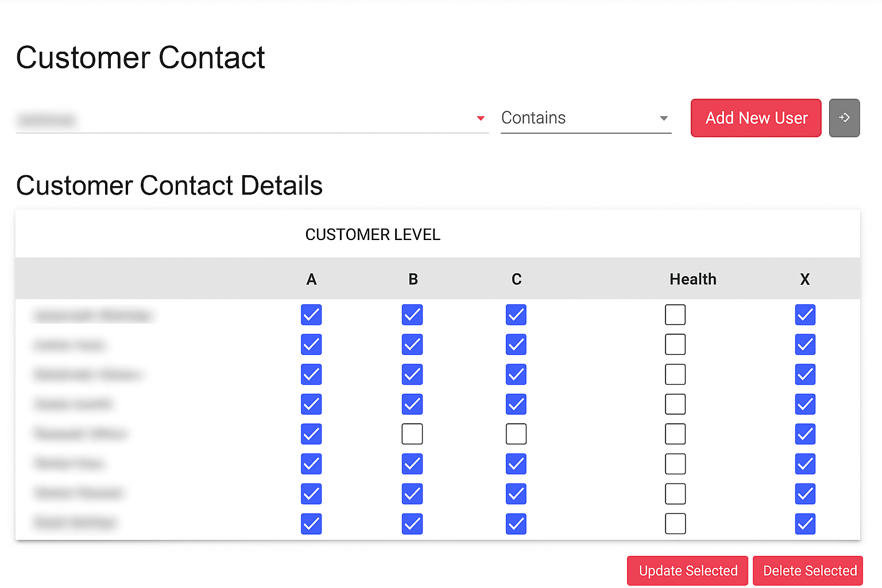This screenshot has height=588, width=882.
Task: Click the Health column header
Action: point(693,279)
